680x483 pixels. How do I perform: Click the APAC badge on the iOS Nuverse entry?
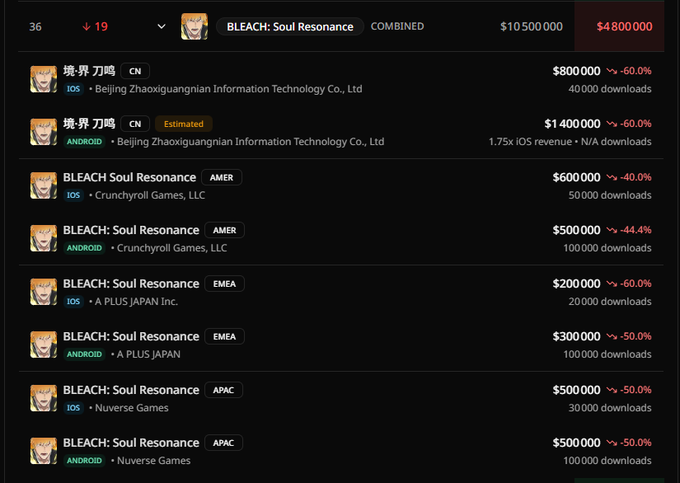pyautogui.click(x=223, y=390)
